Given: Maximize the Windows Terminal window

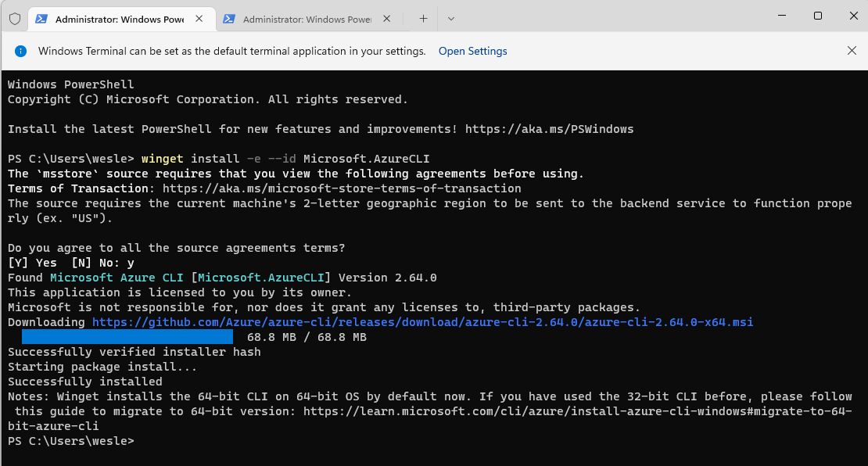Looking at the screenshot, I should click(x=818, y=16).
